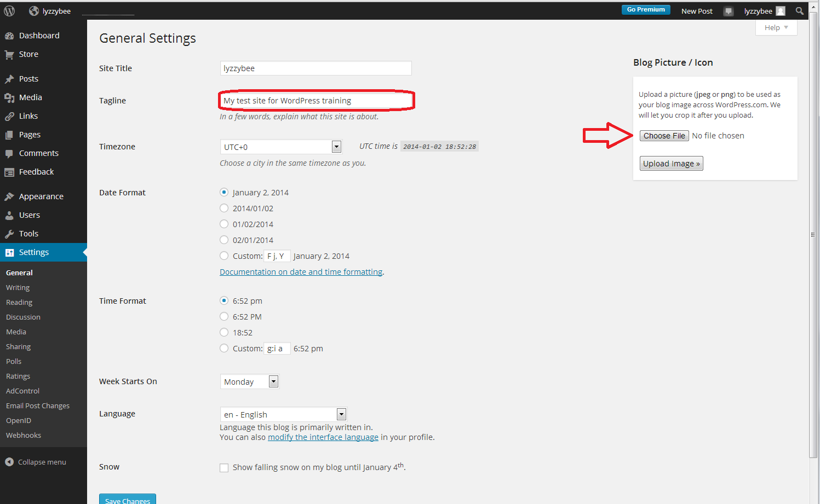Click the Posts pushpin icon
This screenshot has height=504, width=820.
pos(9,79)
